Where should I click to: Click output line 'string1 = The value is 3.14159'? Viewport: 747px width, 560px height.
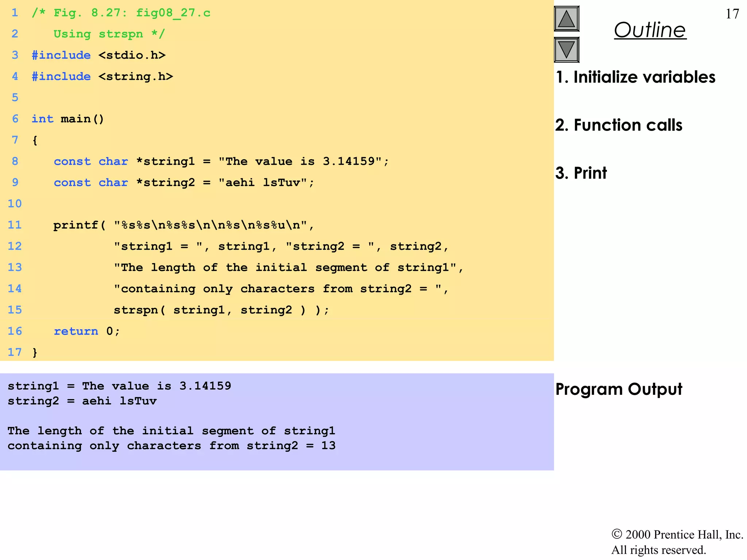click(119, 386)
